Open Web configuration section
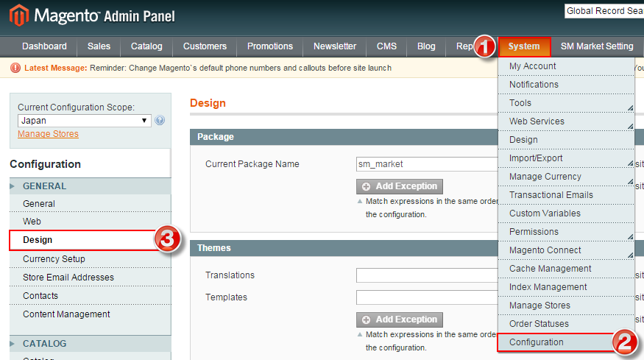This screenshot has height=360, width=644. pos(91,221)
